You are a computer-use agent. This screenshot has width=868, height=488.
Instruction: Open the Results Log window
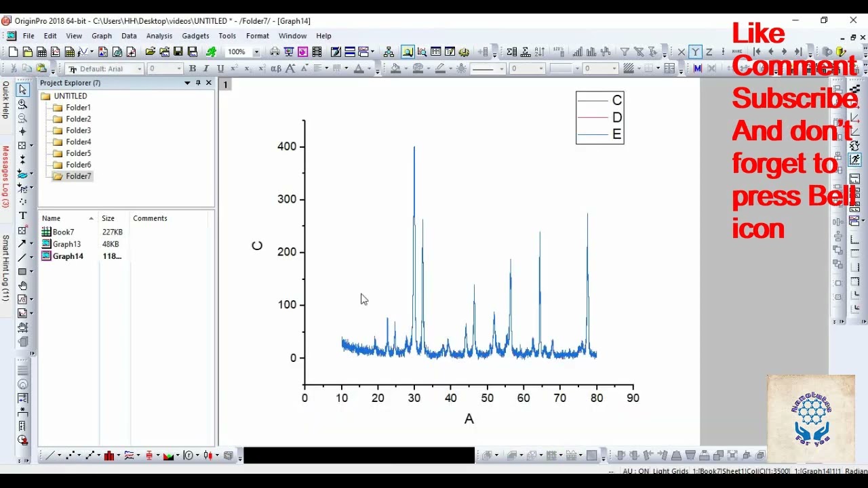click(x=436, y=52)
